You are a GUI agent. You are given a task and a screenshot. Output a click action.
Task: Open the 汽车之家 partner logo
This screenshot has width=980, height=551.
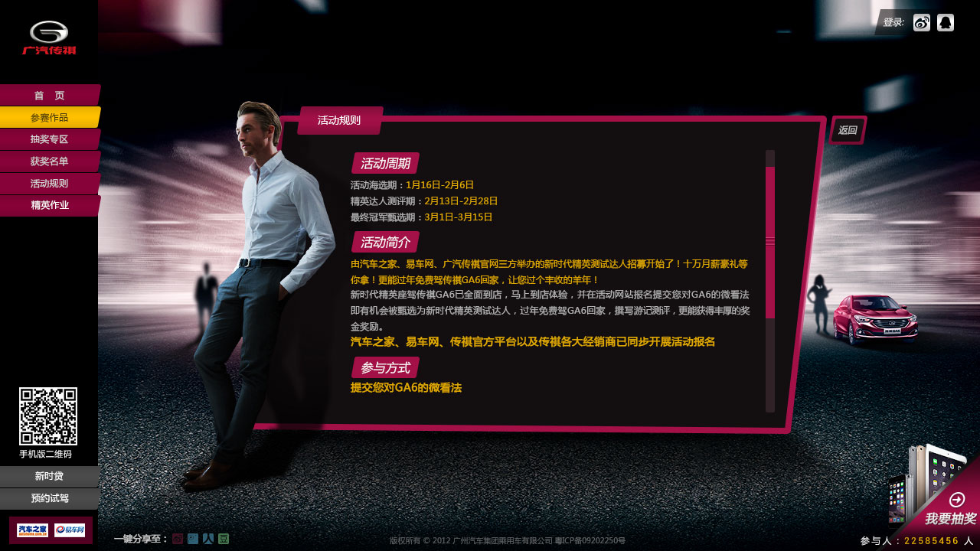pos(33,530)
